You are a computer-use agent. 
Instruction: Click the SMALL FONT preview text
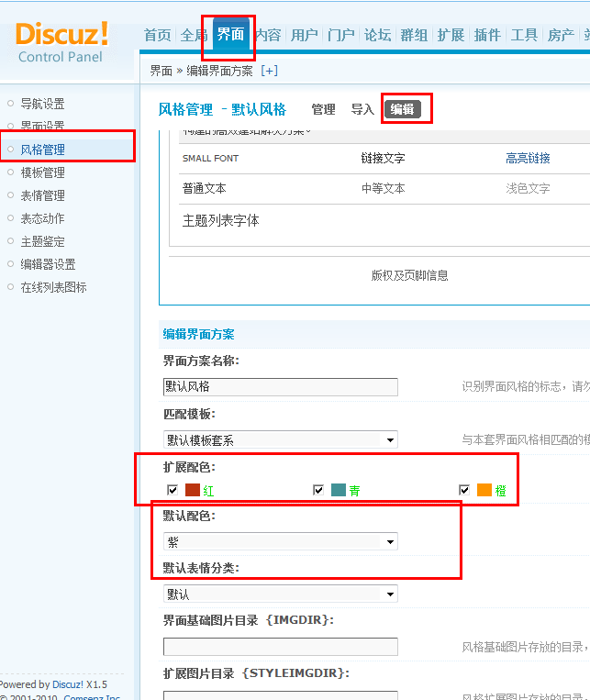tap(210, 159)
